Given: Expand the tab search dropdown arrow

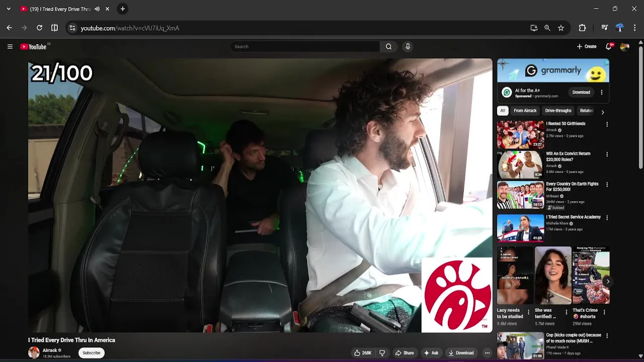Looking at the screenshot, I should click(9, 9).
